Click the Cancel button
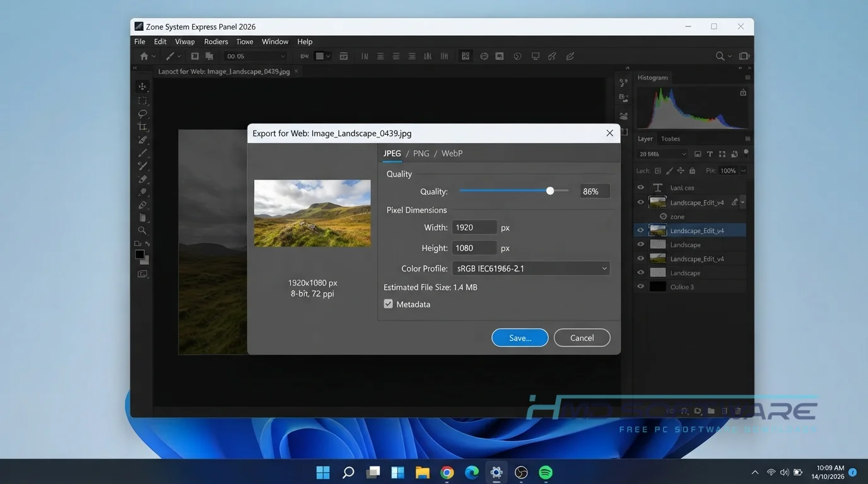 tap(582, 338)
